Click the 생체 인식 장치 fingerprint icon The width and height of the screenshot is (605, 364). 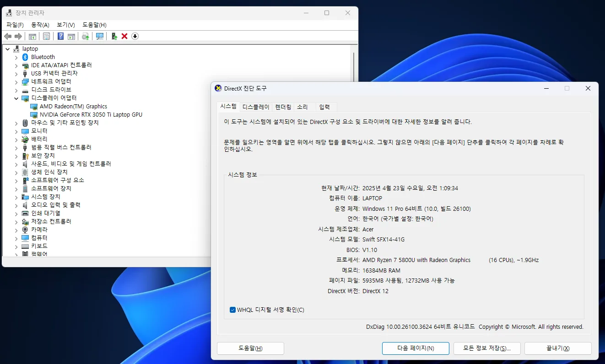coord(25,172)
